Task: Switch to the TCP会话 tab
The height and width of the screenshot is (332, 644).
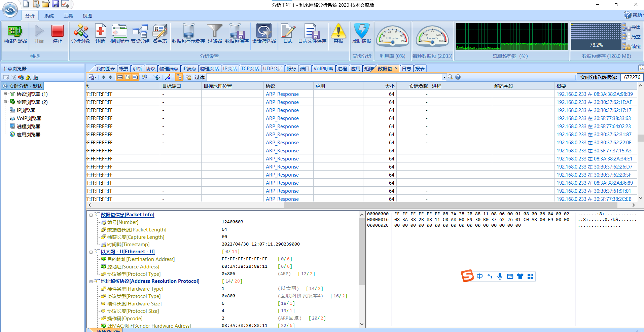Action: coord(250,69)
